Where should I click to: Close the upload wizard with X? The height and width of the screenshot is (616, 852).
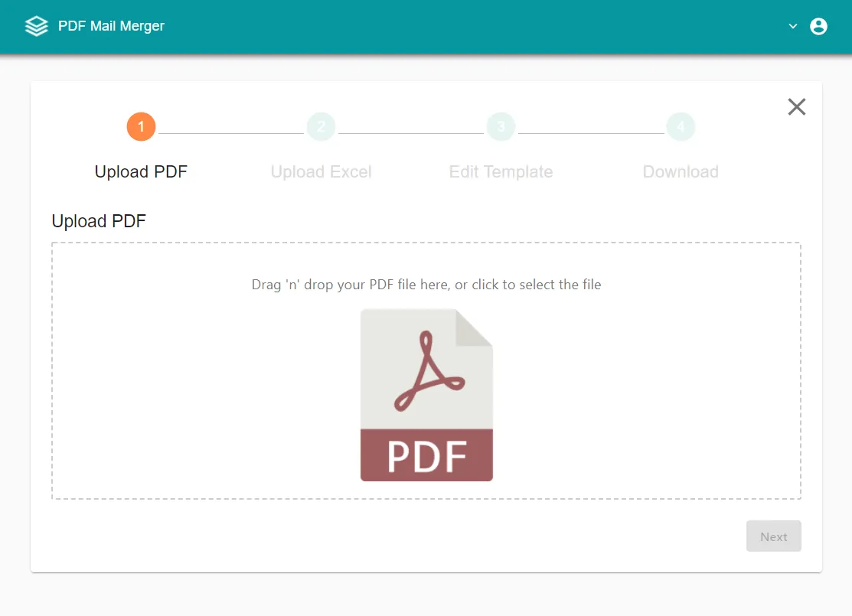pyautogui.click(x=797, y=106)
